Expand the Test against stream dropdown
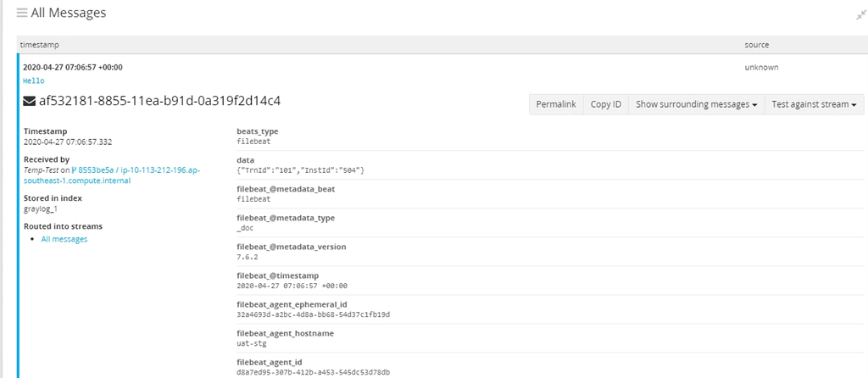The width and height of the screenshot is (868, 378). (x=814, y=104)
